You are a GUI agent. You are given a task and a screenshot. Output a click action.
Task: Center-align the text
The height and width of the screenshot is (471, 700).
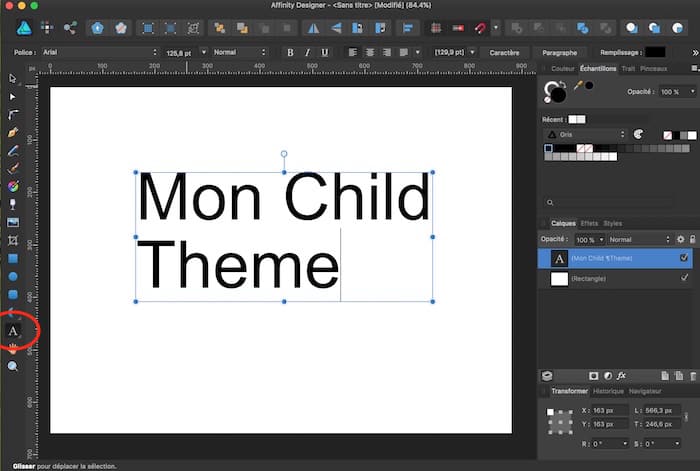[x=370, y=53]
